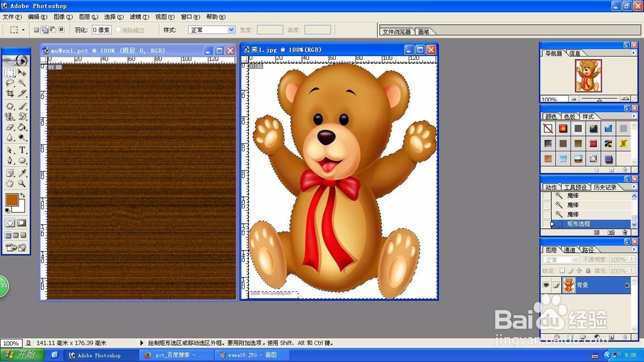The width and height of the screenshot is (644, 362).
Task: Open Navigator panel flyout menu arrow
Action: [x=633, y=53]
